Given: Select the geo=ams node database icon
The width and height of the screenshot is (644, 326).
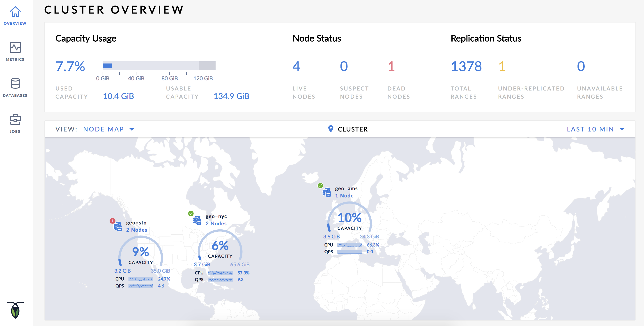Looking at the screenshot, I should click(x=327, y=192).
